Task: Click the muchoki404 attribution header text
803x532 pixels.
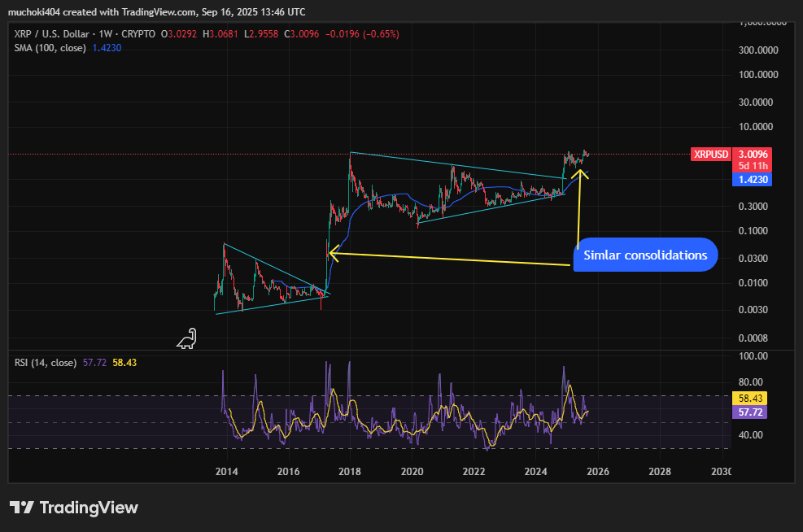Action: coord(157,11)
